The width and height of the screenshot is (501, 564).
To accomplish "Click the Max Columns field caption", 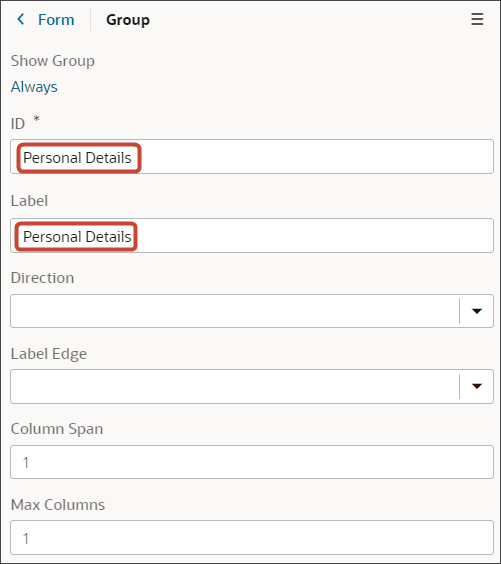I will coord(58,505).
